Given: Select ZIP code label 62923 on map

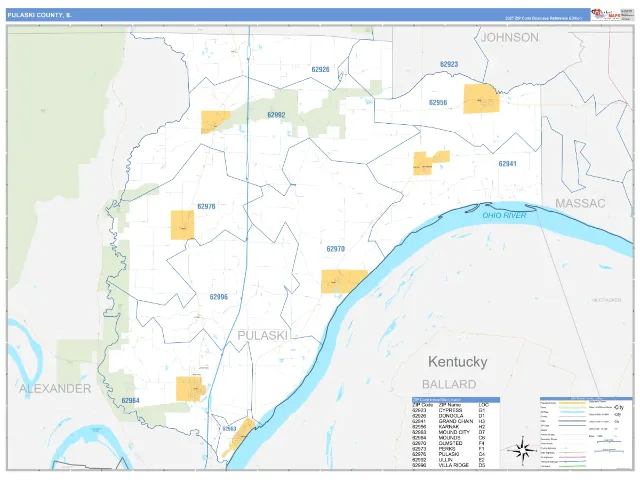Looking at the screenshot, I should click(x=449, y=64).
